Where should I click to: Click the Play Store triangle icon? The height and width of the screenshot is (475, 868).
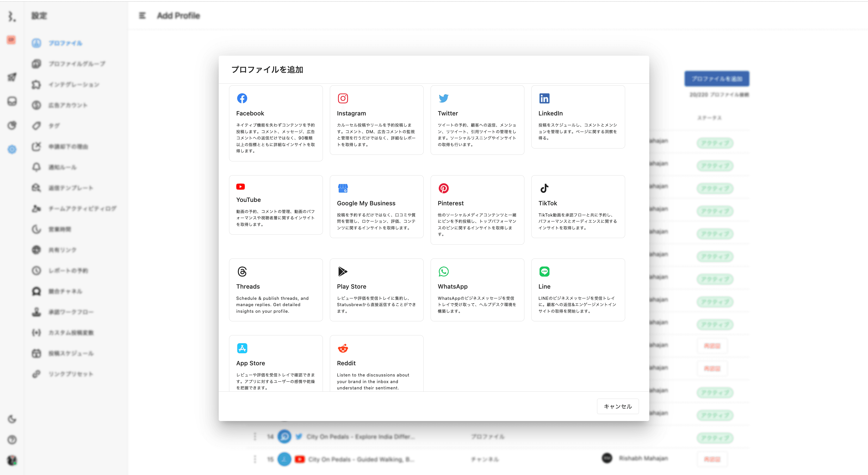coord(342,271)
